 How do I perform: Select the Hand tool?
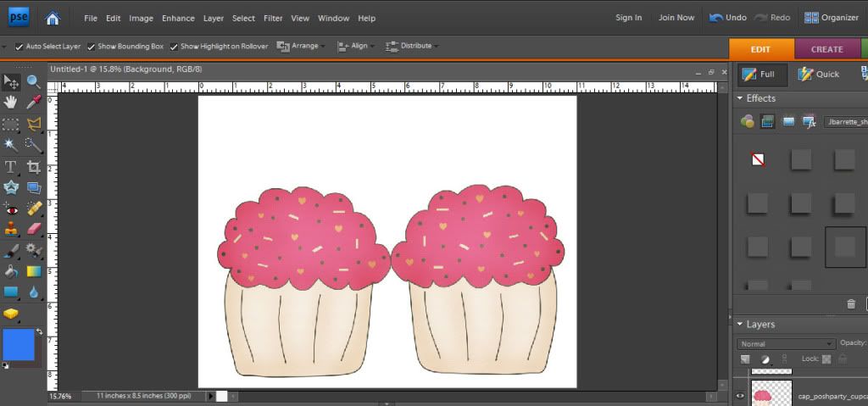10,103
